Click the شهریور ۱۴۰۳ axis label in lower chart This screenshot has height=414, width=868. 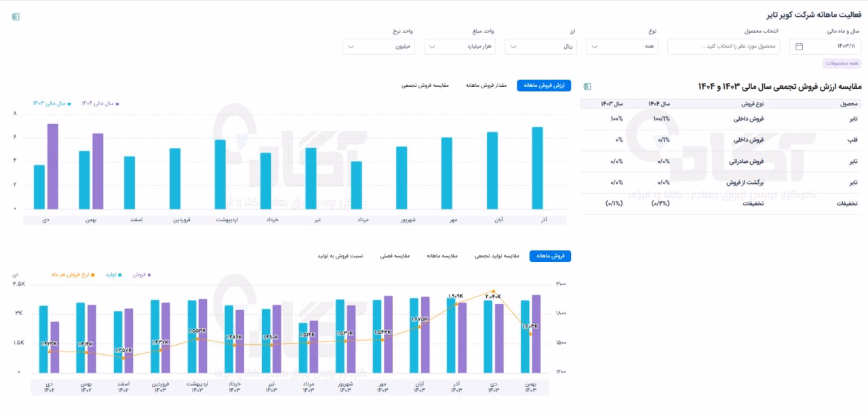[344, 387]
